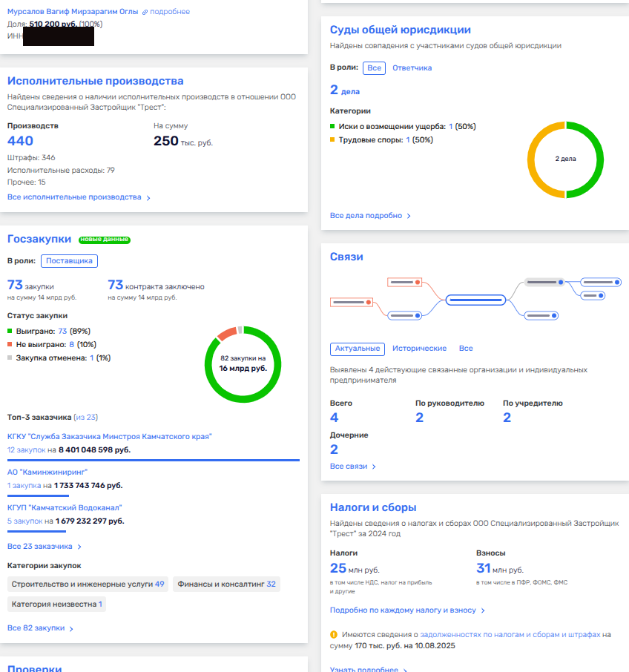Viewport: 629px width, 672px height.
Task: Open Подробно по каждому налогу и взносу
Action: point(407,610)
